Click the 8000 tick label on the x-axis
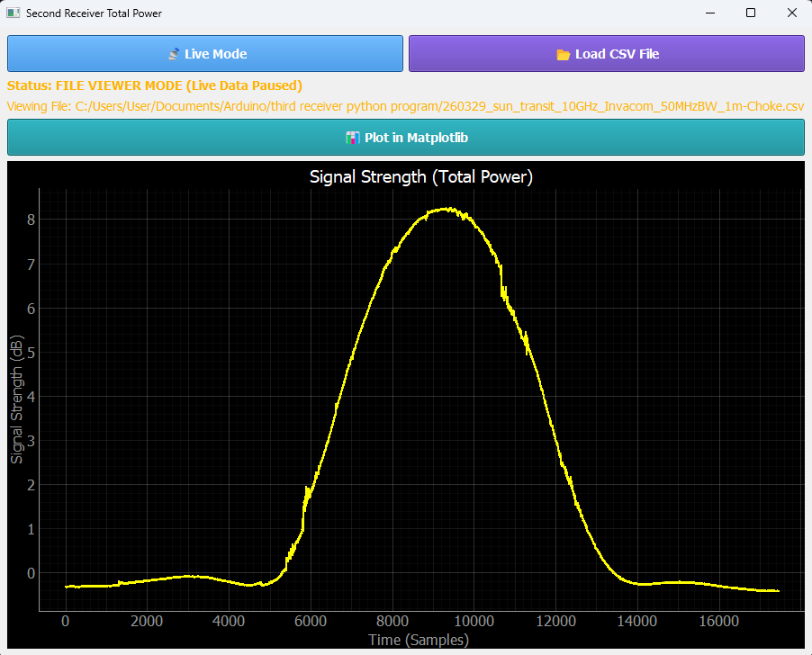Image resolution: width=812 pixels, height=655 pixels. (x=392, y=621)
